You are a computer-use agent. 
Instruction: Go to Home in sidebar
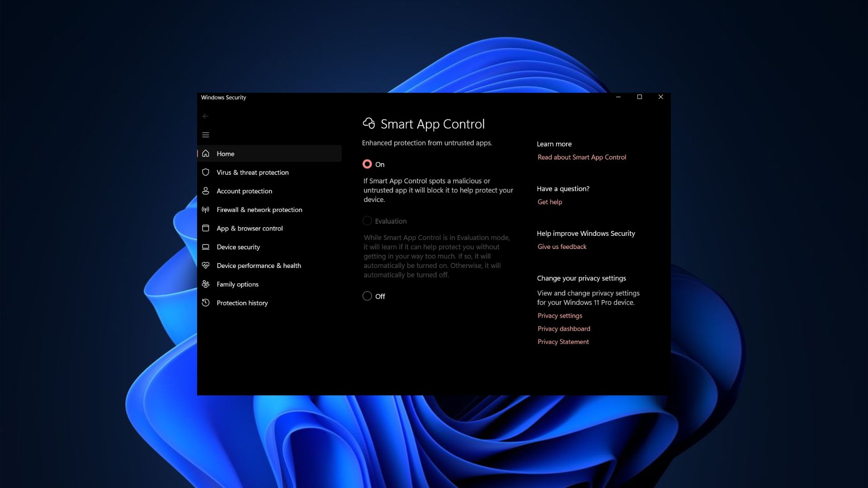[x=269, y=154]
